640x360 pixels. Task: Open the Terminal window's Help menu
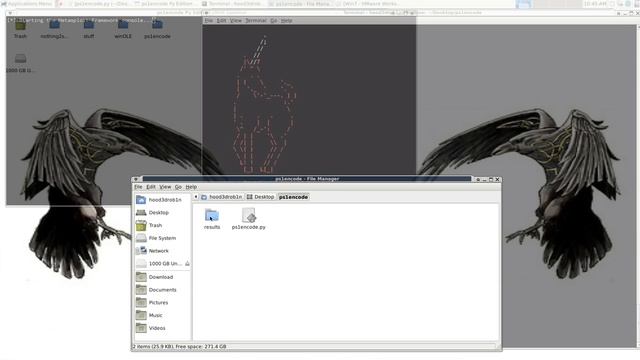287,20
